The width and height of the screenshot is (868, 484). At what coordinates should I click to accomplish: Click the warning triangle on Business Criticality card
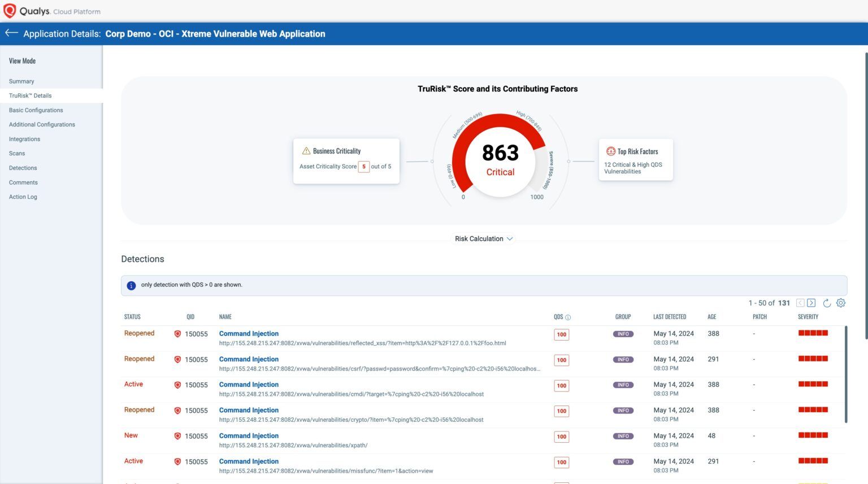[x=306, y=150]
